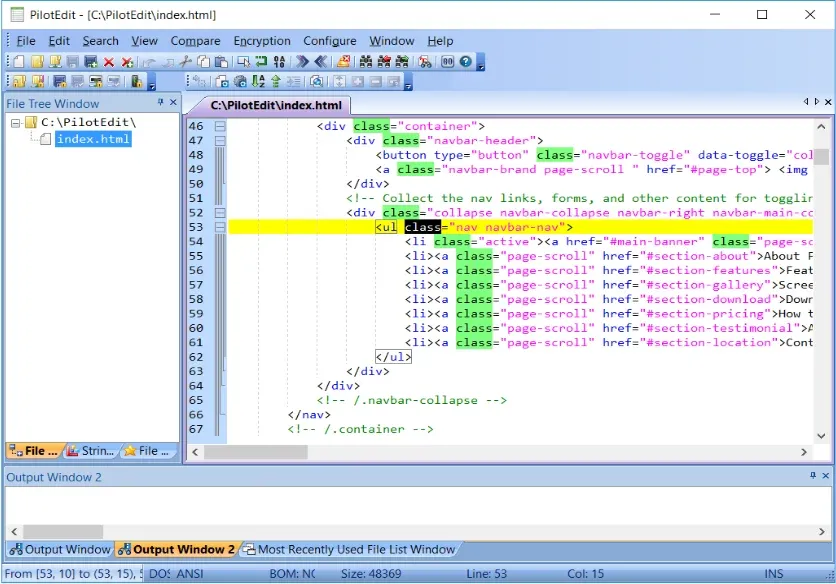Toggle word wrap with green arrow icon

[261, 62]
